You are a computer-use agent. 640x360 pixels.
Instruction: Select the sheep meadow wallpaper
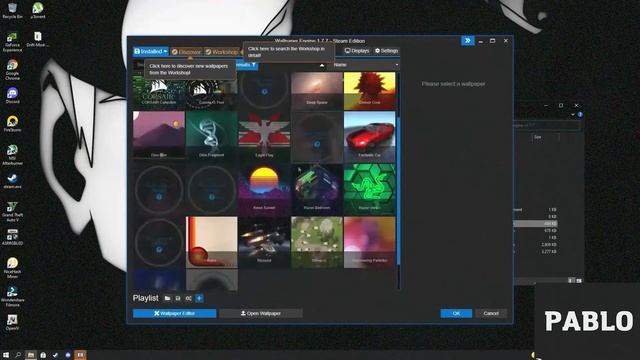[x=317, y=241]
